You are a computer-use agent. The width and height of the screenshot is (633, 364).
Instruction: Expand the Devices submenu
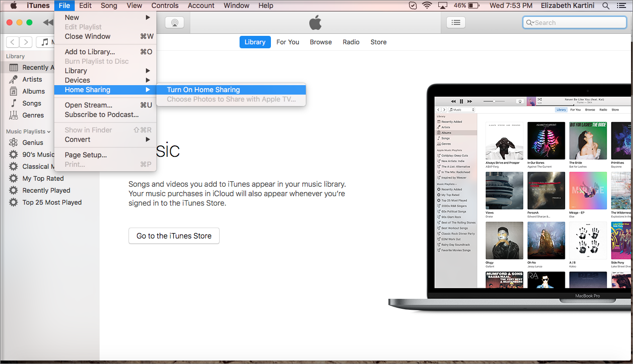tap(106, 80)
